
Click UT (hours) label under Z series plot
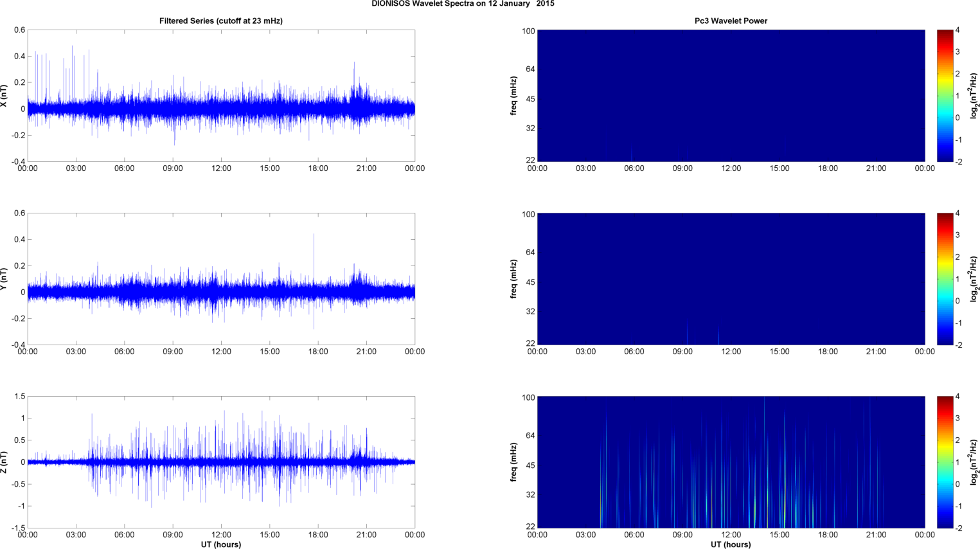(221, 544)
